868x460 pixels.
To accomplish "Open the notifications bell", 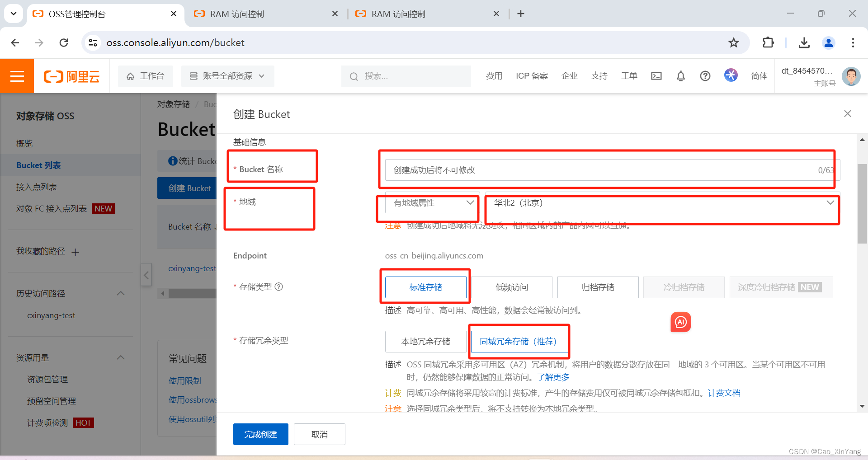I will pos(680,76).
